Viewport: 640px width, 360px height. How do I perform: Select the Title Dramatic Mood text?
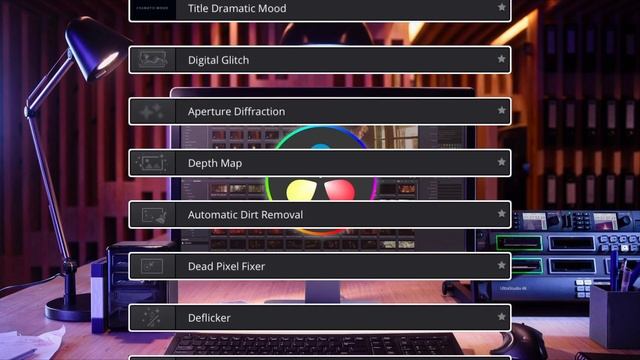(x=237, y=9)
